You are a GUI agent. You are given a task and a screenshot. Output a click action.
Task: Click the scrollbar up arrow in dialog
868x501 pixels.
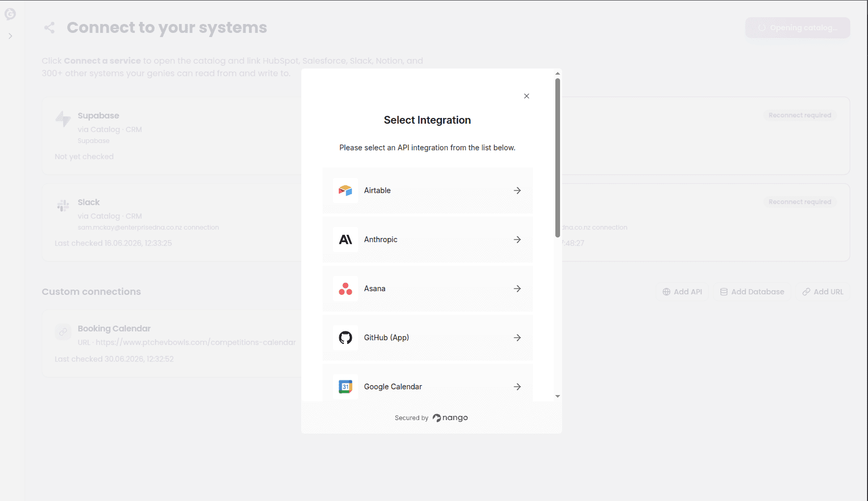point(557,74)
